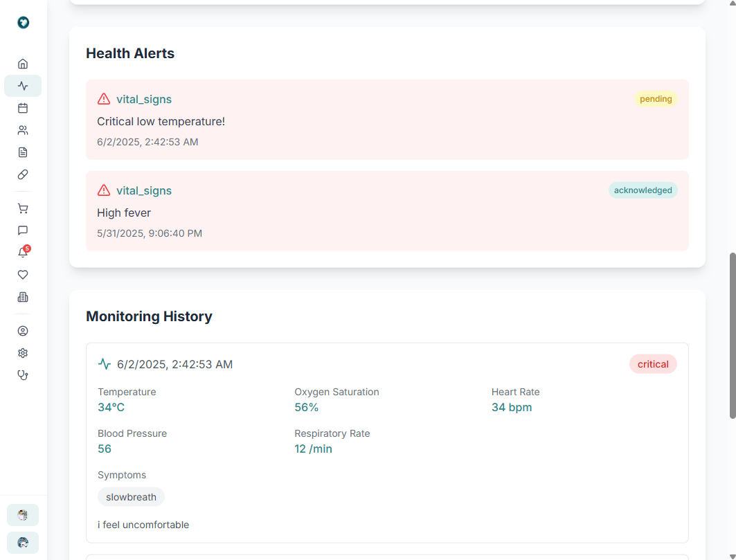
Task: Open the user profile icon
Action: (x=23, y=331)
